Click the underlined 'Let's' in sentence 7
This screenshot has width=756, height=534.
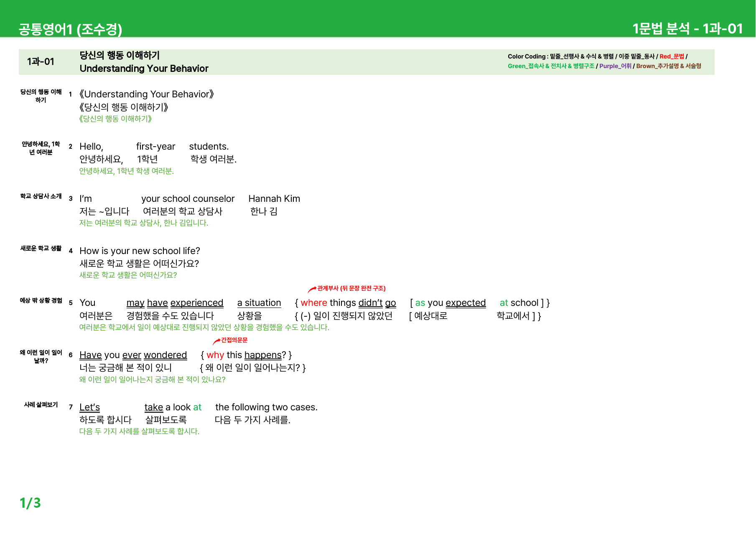pos(89,407)
